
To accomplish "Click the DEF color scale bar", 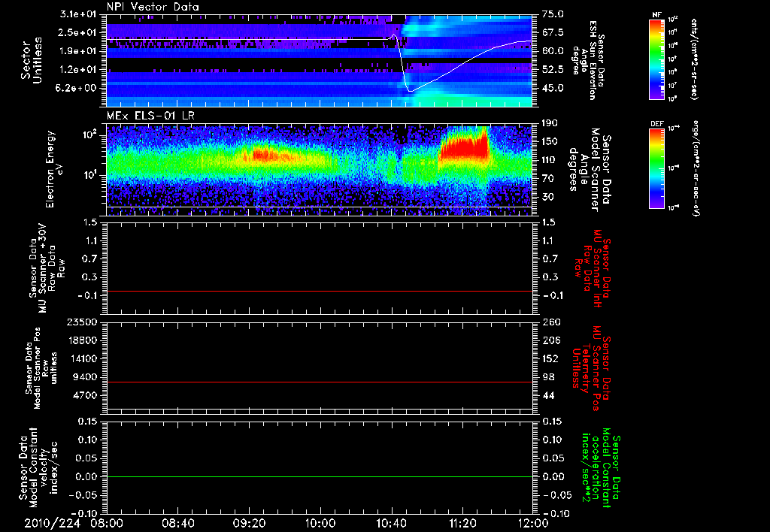I will (656, 168).
